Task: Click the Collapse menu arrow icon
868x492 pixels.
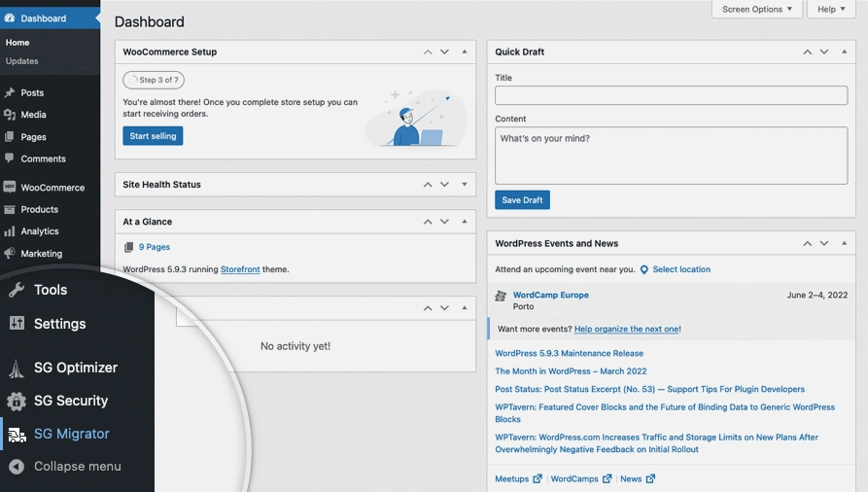Action: click(x=17, y=467)
